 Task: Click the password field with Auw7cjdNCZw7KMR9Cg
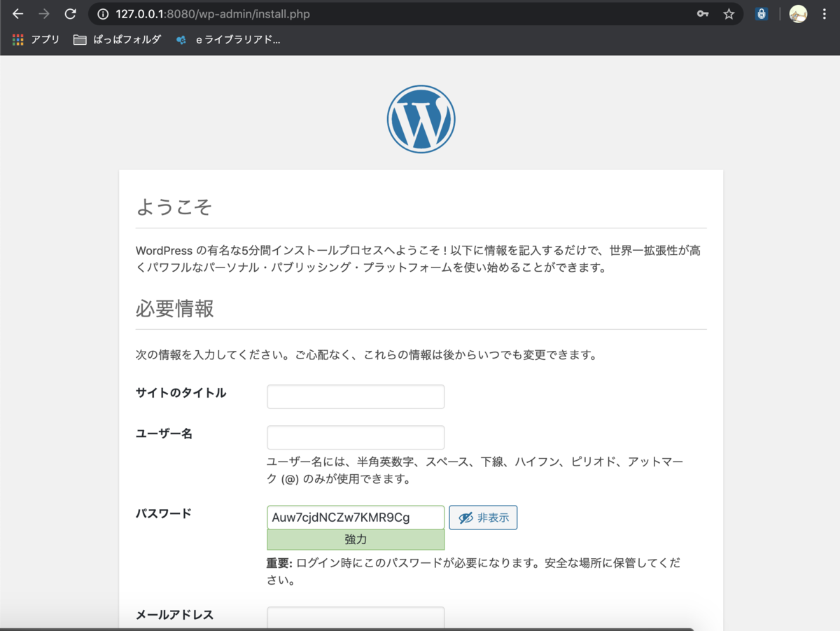tap(356, 518)
